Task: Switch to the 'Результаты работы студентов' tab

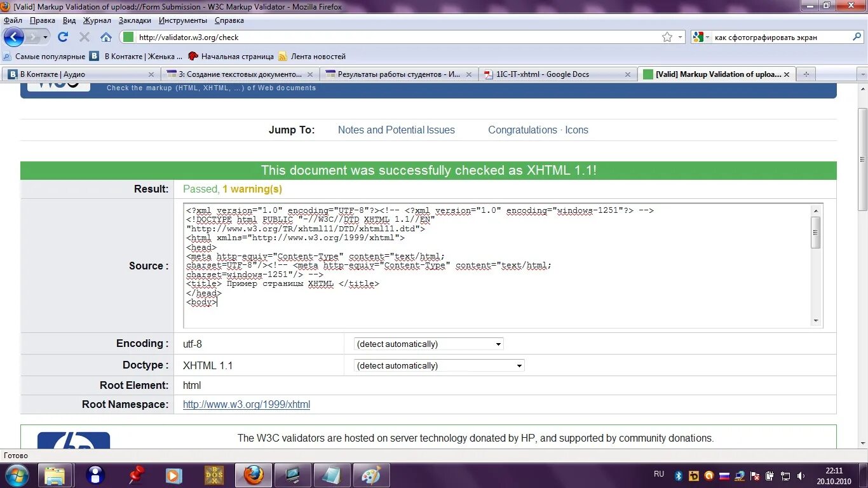Action: click(399, 74)
